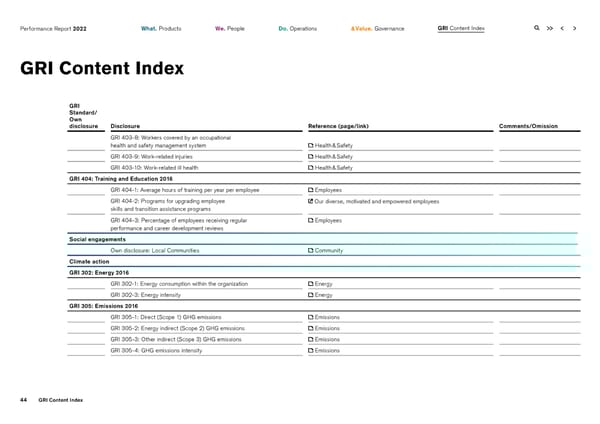Click 'GRI 404-1: Average hours of training' row
This screenshot has height=424, width=600.
[x=185, y=190]
